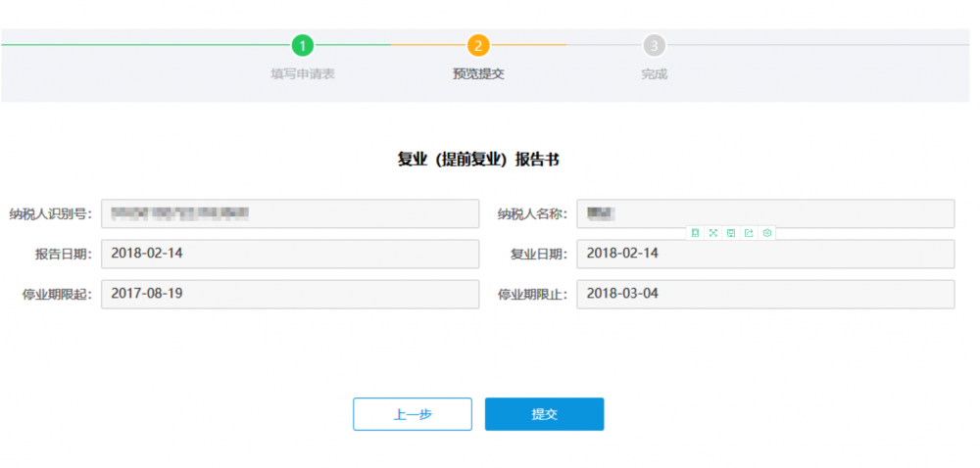Click the green step 1 circle
Screen dimensions: 980x468
pyautogui.click(x=303, y=45)
